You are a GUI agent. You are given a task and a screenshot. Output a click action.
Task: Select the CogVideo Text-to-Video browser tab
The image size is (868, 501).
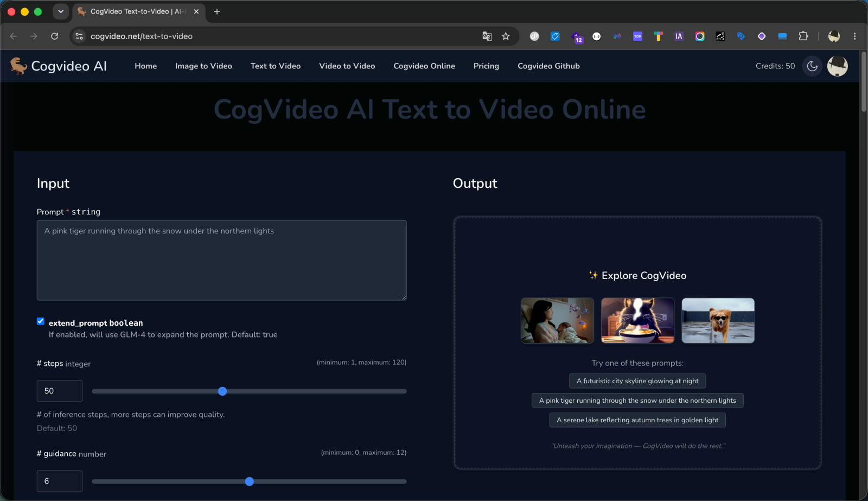pos(138,11)
